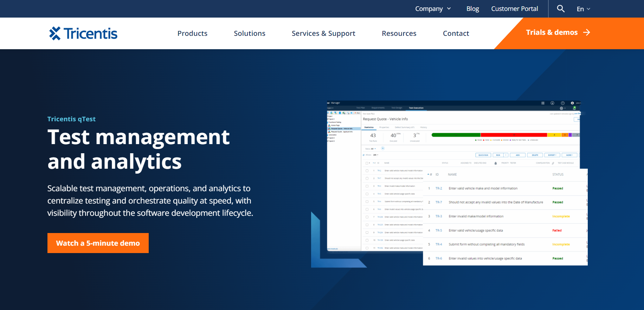Click the refresh icon beside #Rows
Image resolution: width=644 pixels, height=310 pixels.
pos(363,155)
